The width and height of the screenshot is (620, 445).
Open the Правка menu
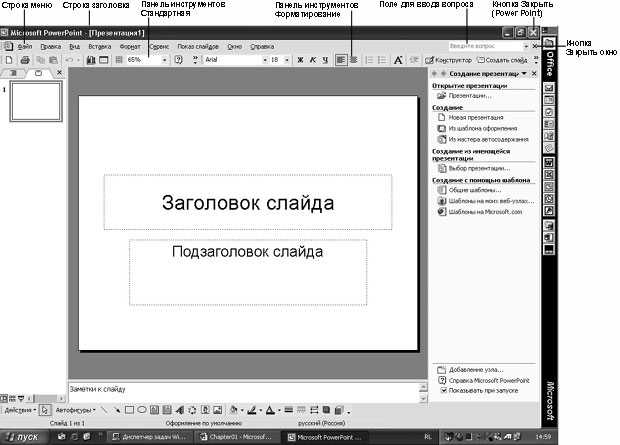pos(51,47)
